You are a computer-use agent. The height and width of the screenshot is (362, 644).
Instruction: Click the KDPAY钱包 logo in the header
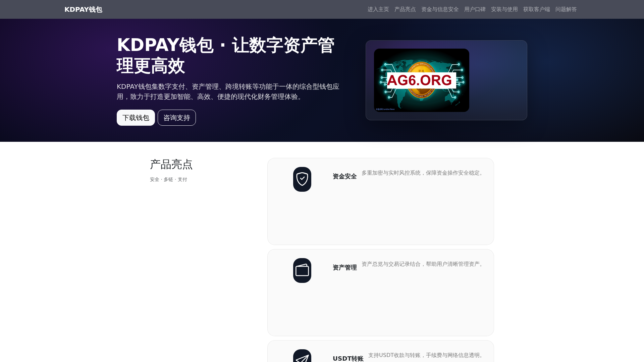click(x=83, y=9)
